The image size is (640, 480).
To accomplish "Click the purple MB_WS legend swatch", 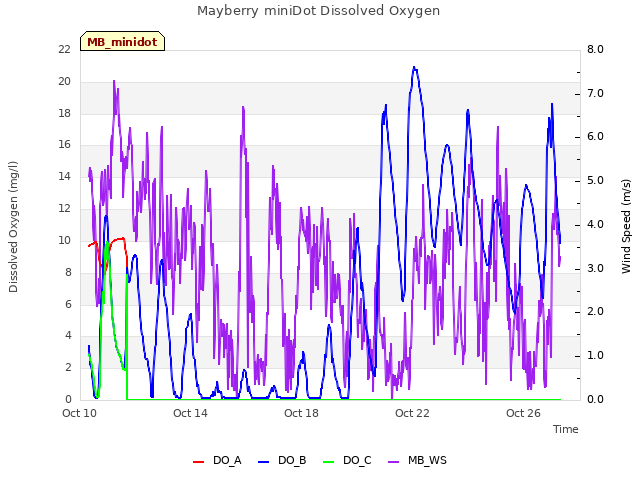I will point(393,462).
